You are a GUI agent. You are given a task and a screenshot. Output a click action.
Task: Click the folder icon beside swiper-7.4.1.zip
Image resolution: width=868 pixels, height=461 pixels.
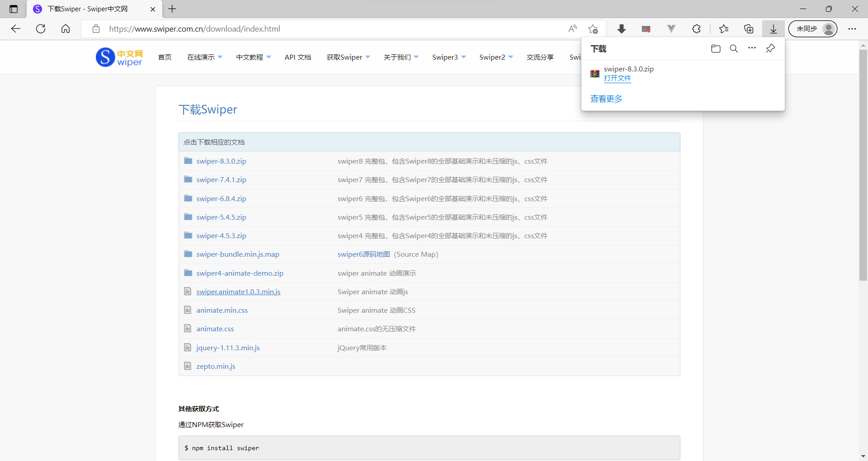click(x=188, y=179)
